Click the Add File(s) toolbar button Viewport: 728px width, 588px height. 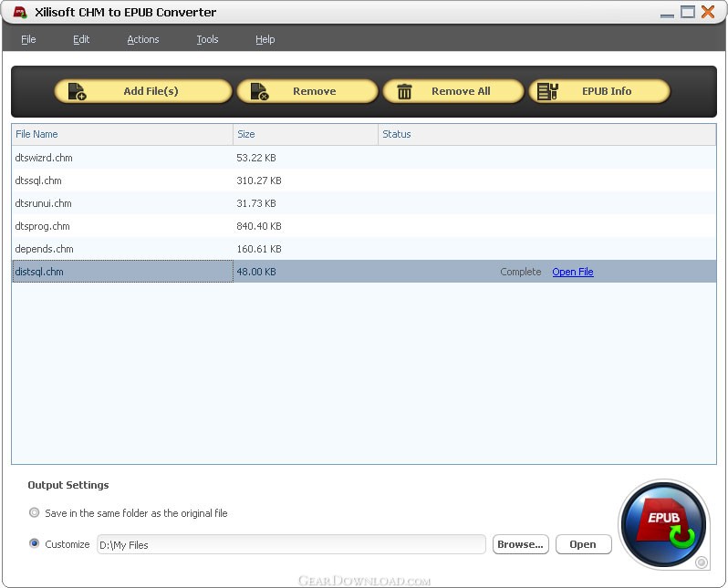pos(142,91)
